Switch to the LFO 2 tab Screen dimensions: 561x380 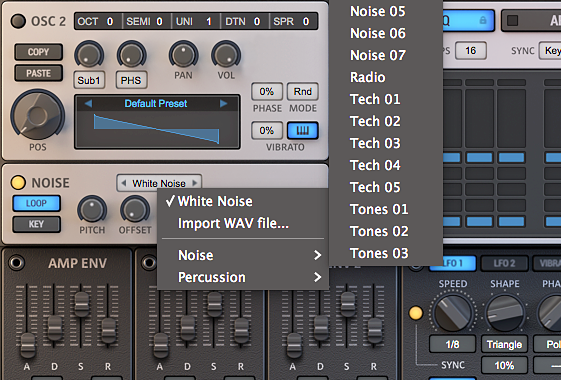(x=504, y=263)
